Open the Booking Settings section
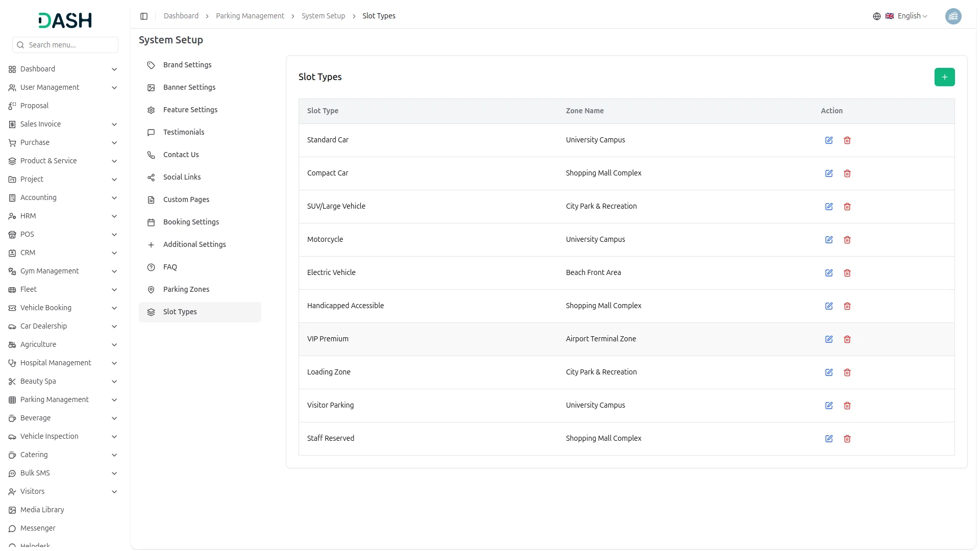 pos(191,222)
